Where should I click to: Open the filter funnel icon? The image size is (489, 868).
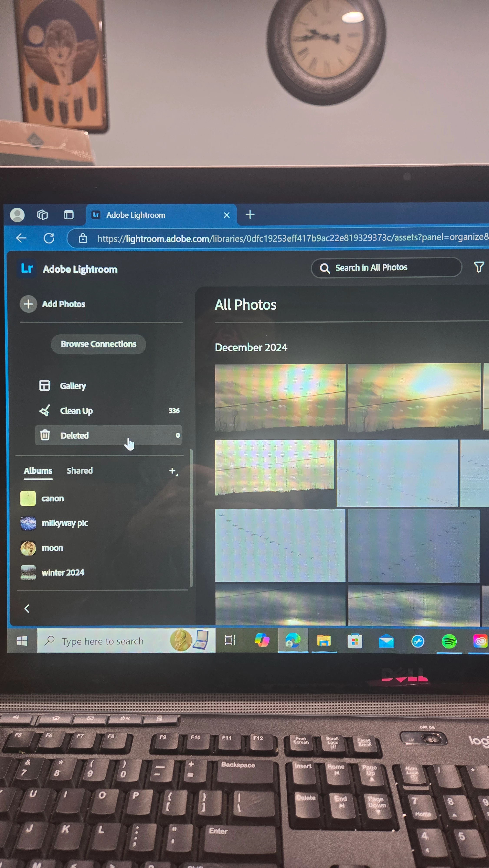point(479,267)
